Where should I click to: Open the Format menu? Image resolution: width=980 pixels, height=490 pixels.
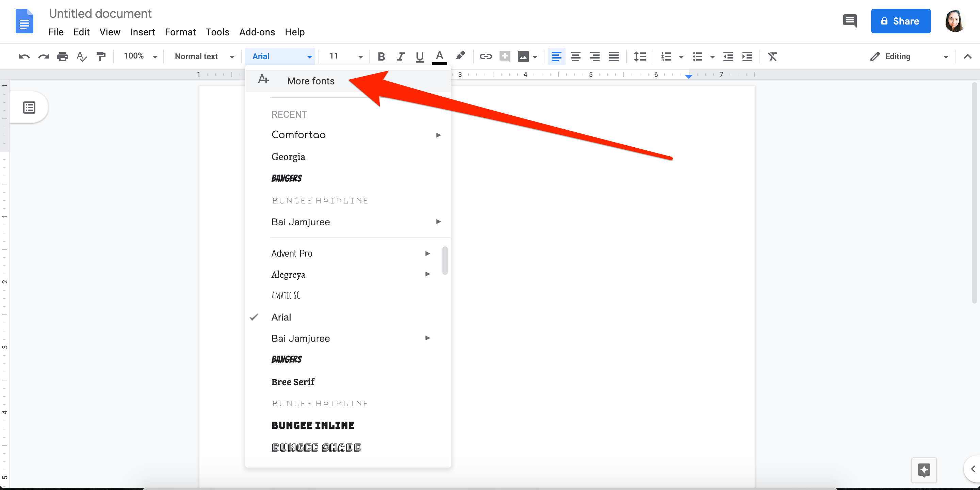click(180, 32)
